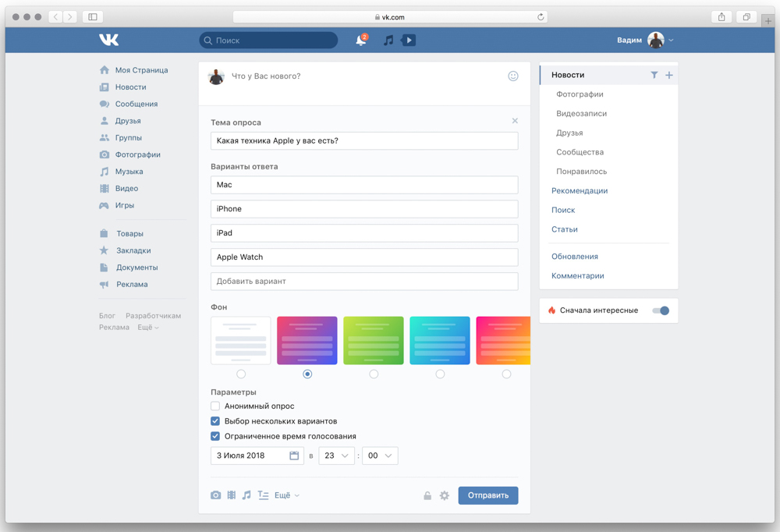Check the Анонимный опрос checkbox
Screen dimensions: 780x532
pos(215,406)
